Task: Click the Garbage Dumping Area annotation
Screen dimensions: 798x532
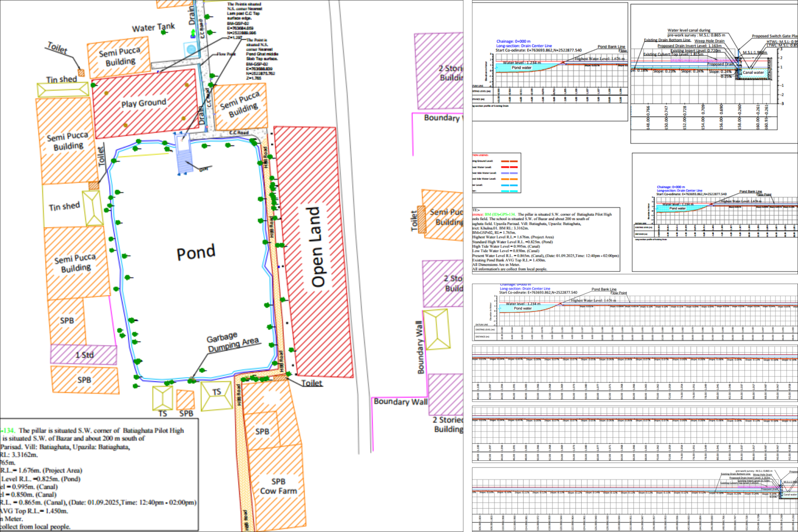Action: click(x=233, y=342)
